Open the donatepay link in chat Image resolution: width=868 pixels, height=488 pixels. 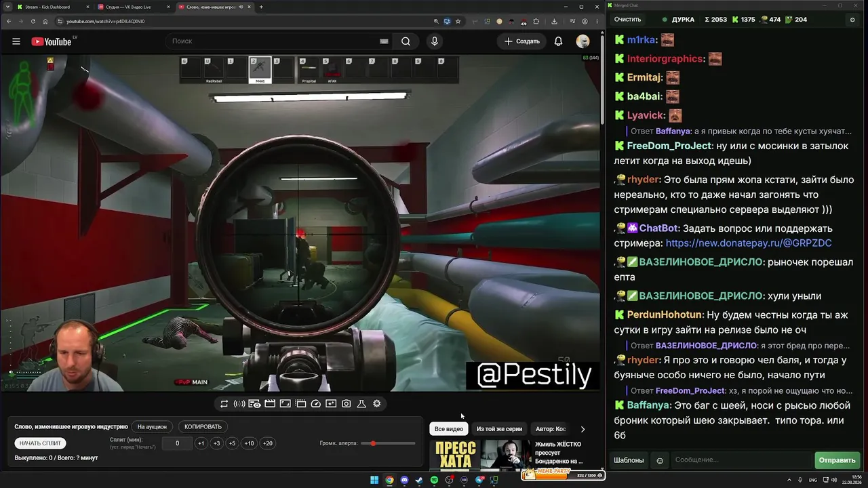(x=749, y=243)
